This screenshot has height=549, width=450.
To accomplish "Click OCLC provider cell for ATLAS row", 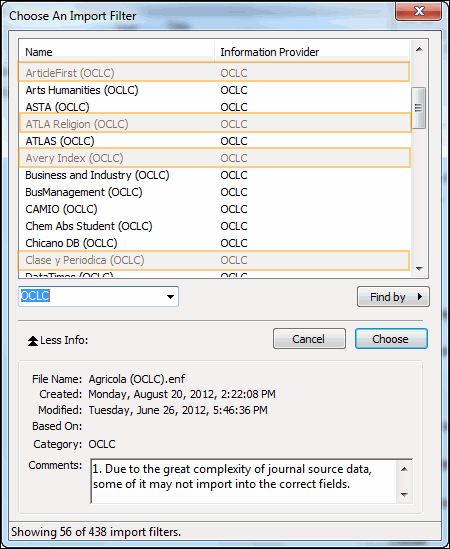I will pos(234,141).
